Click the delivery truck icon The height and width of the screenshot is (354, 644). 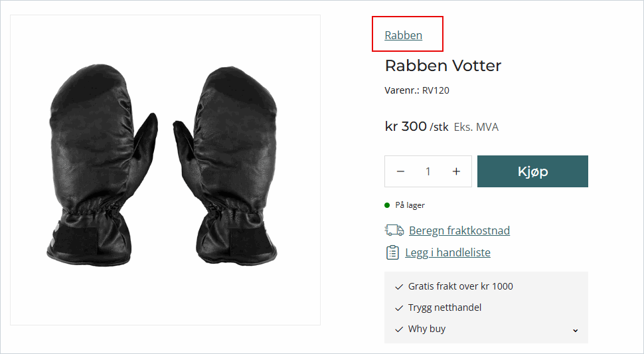(394, 230)
